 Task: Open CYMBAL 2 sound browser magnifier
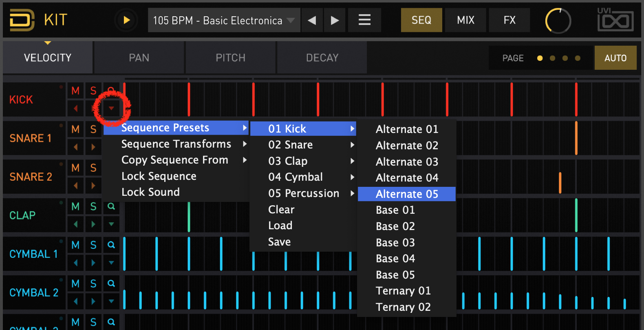click(111, 283)
